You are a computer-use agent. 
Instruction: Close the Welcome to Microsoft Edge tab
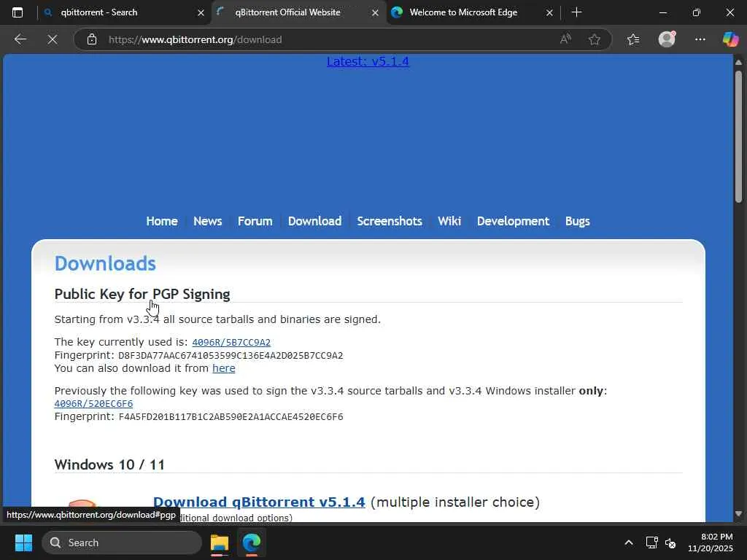549,13
